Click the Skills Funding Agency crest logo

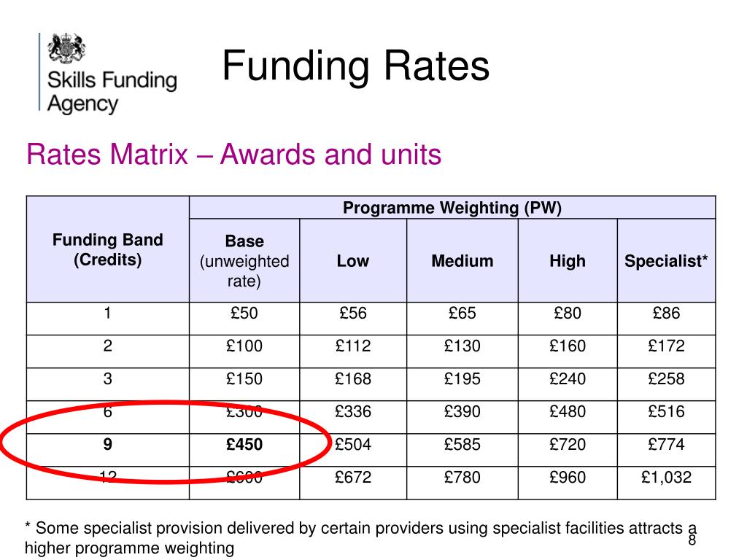(x=66, y=48)
